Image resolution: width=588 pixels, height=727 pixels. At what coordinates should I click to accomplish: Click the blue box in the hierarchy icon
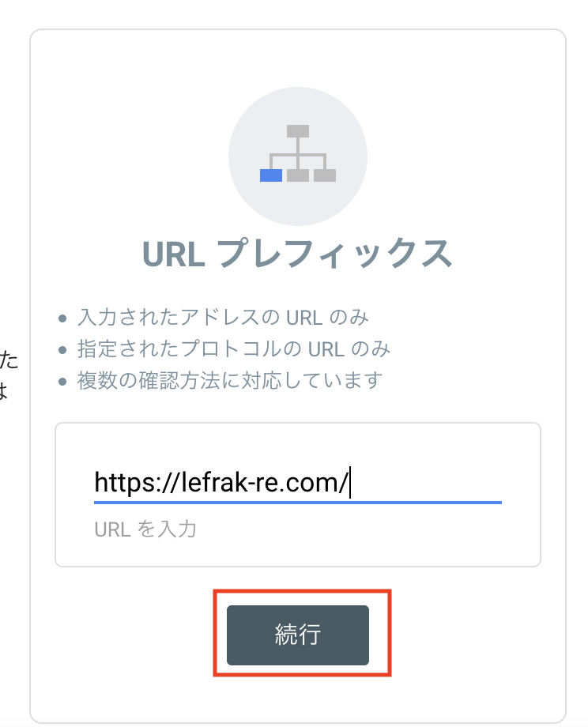pos(271,175)
